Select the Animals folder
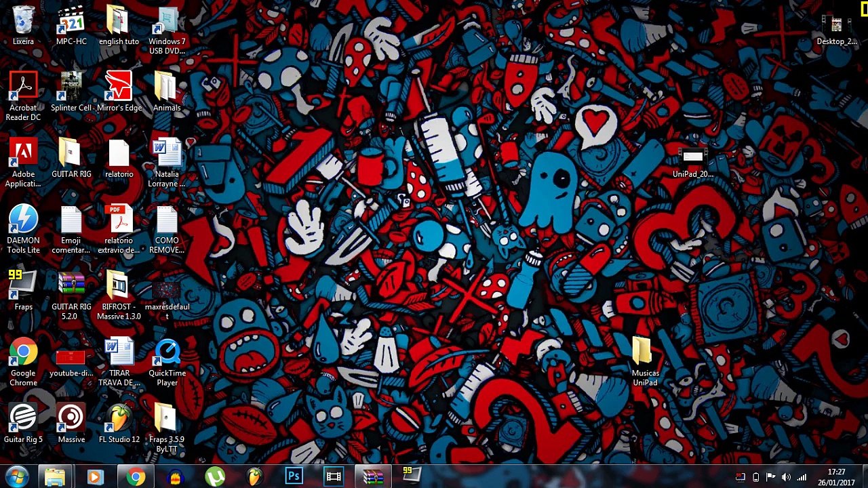Screen dimensions: 868x488 pos(166,87)
